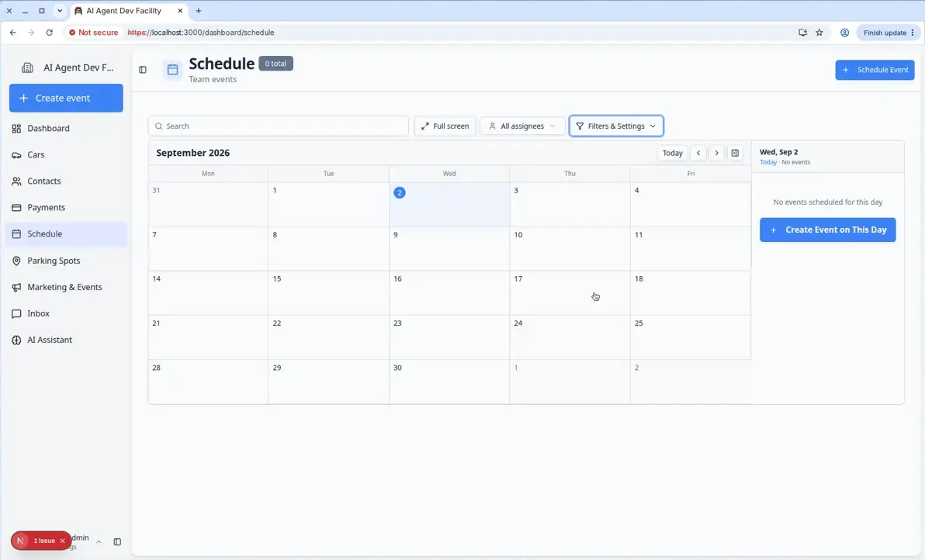Dismiss the 1 Issue badge with its X

63,541
